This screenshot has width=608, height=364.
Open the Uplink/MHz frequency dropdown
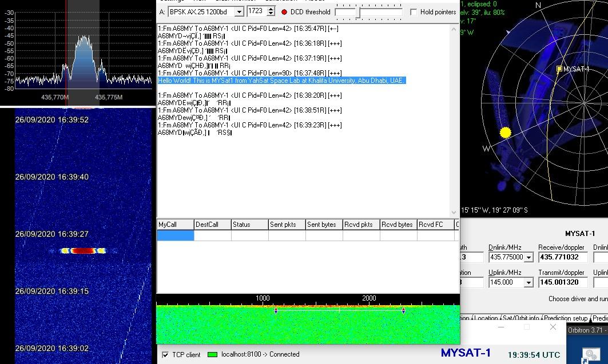pyautogui.click(x=528, y=282)
